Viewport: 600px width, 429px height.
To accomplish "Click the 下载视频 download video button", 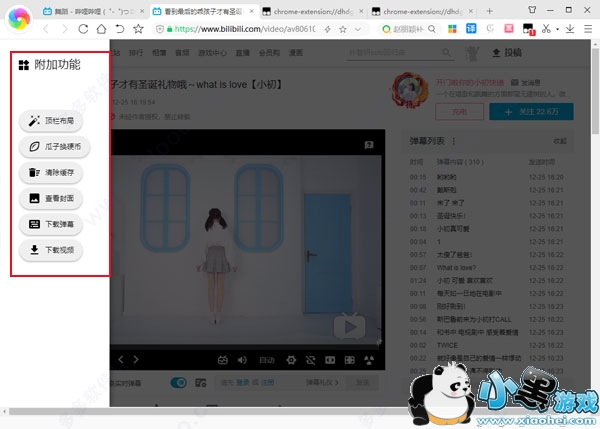I will coord(51,250).
